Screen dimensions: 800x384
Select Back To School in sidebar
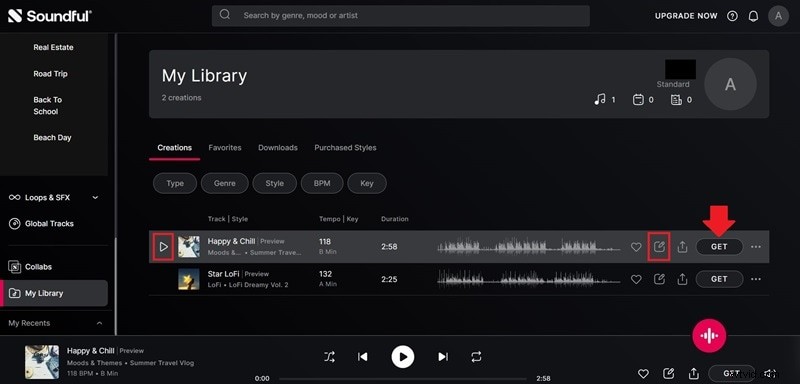click(x=47, y=106)
